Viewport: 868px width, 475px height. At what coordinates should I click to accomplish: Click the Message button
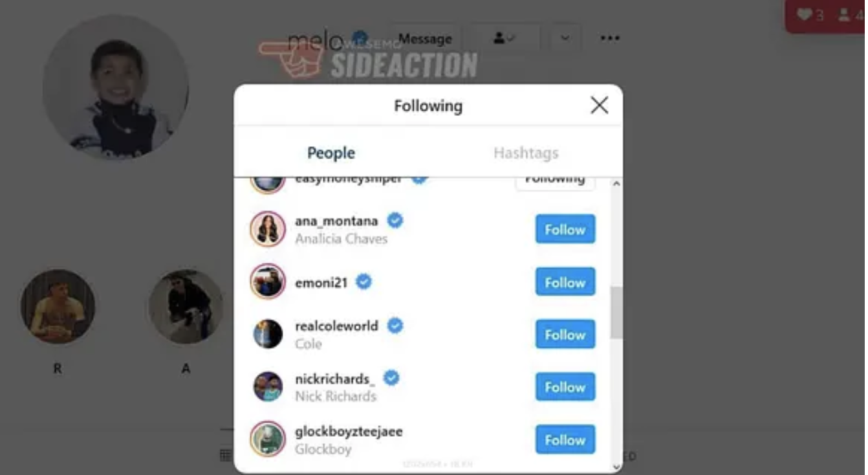pos(425,39)
